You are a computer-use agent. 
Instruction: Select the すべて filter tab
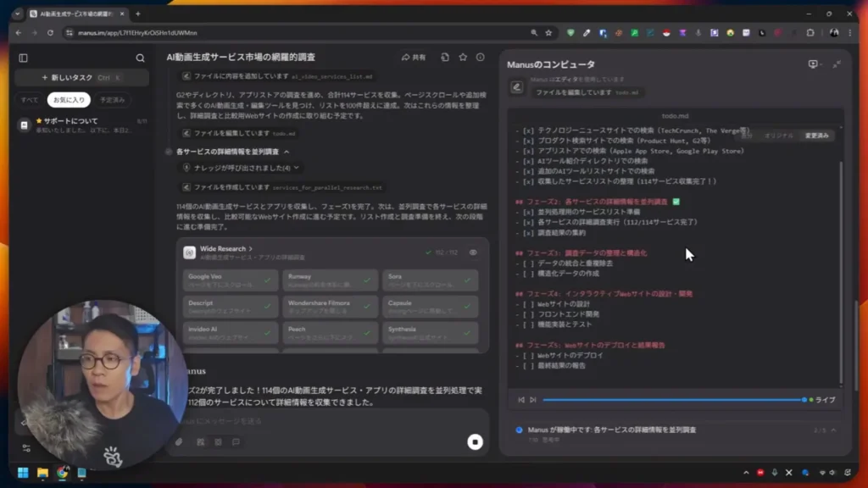coord(30,100)
